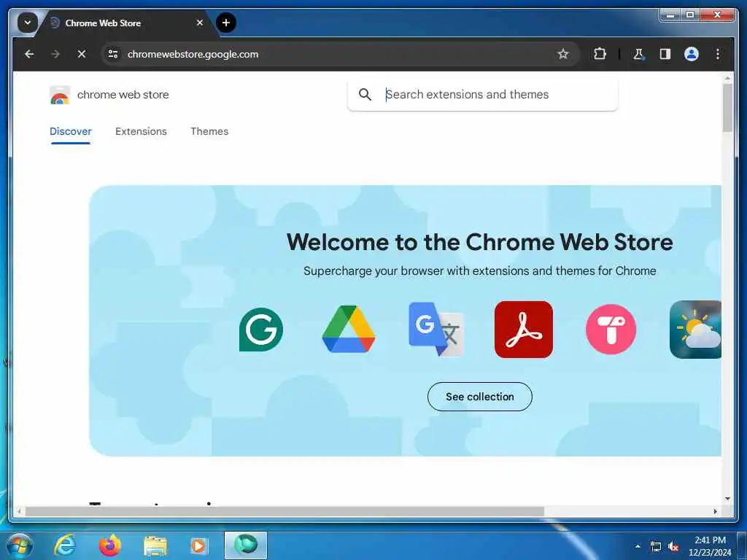The image size is (747, 560).
Task: Click the muted volume tray icon
Action: tap(673, 547)
